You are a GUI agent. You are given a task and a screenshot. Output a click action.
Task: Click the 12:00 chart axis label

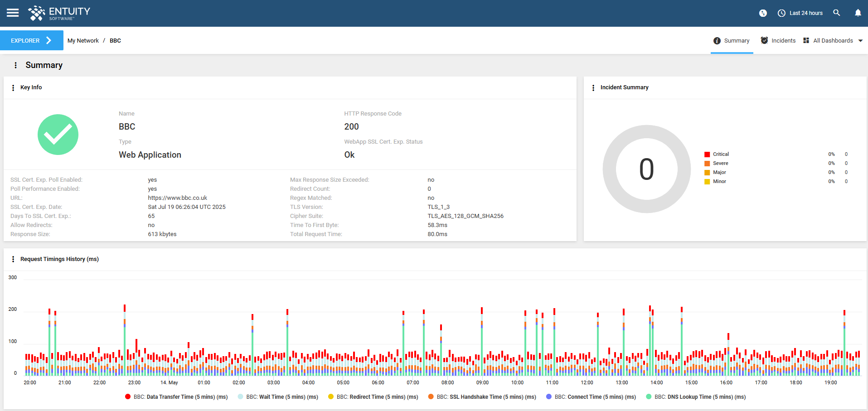pos(587,383)
